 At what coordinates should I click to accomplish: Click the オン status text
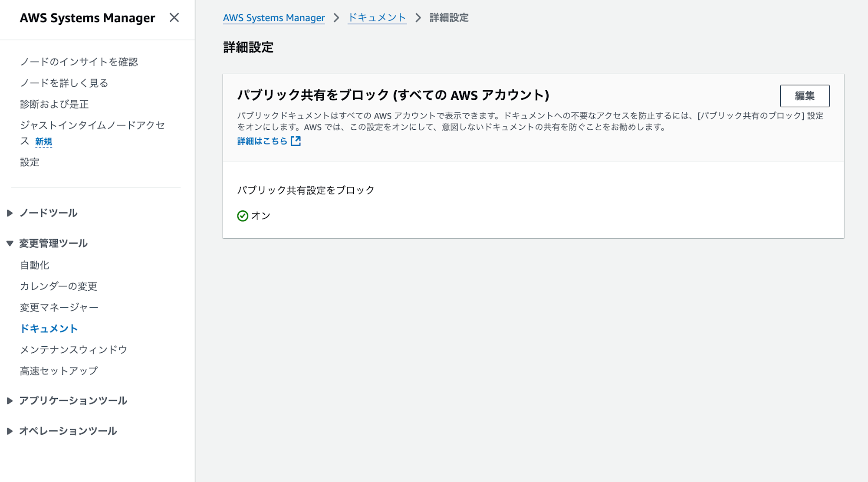(x=261, y=216)
